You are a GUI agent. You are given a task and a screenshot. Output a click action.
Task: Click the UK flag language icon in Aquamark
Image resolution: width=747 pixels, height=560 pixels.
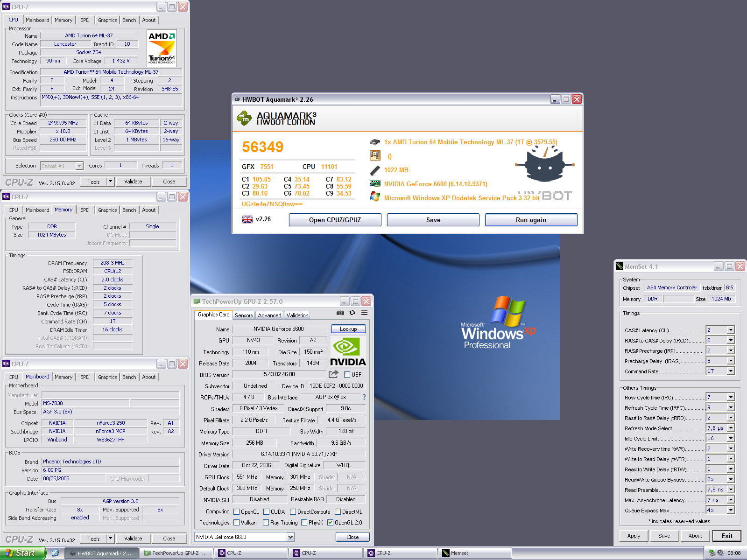click(247, 219)
